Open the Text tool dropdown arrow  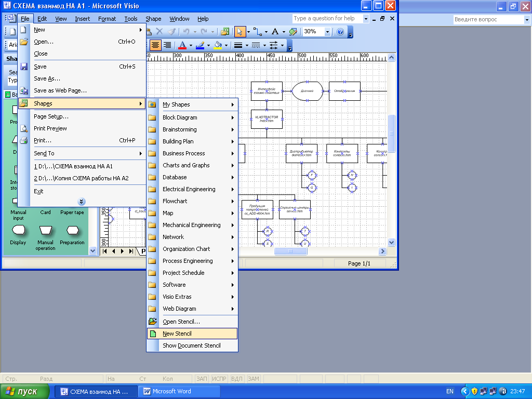point(284,32)
